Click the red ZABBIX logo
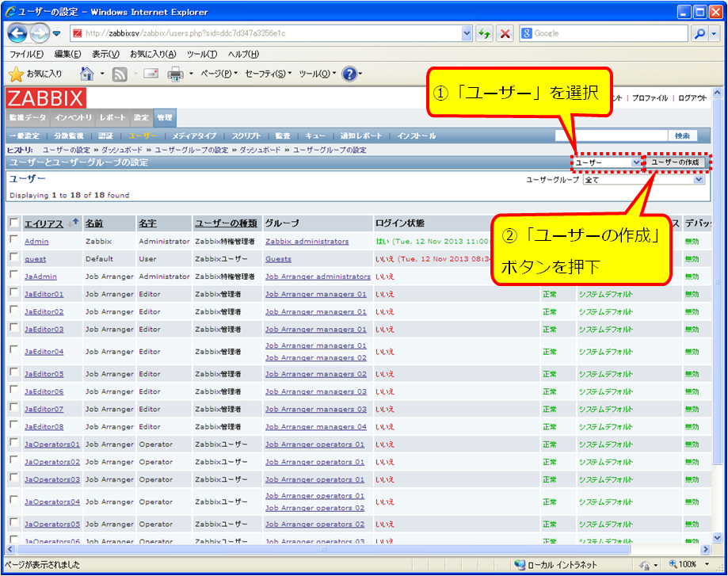The image size is (728, 576). [x=46, y=98]
